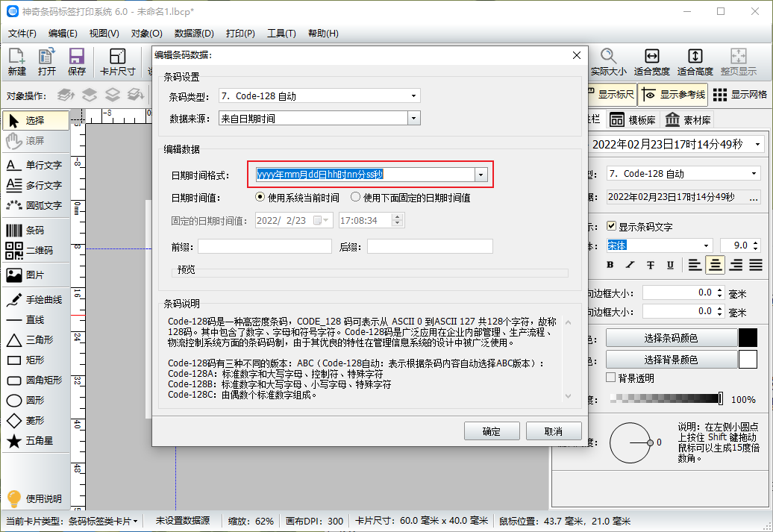Viewport: 773px width, 532px height.
Task: Select the 手绘曲线 freehand curve tool
Action: point(34,299)
